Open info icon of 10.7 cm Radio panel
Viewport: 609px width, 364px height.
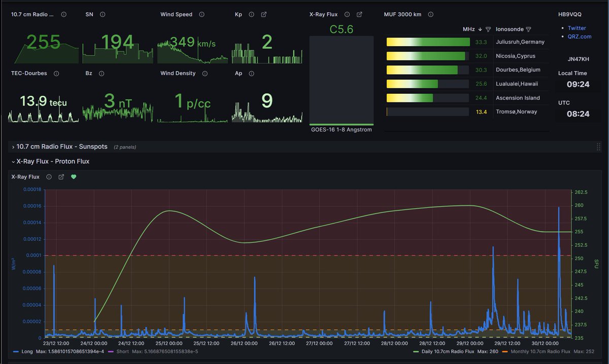point(63,15)
